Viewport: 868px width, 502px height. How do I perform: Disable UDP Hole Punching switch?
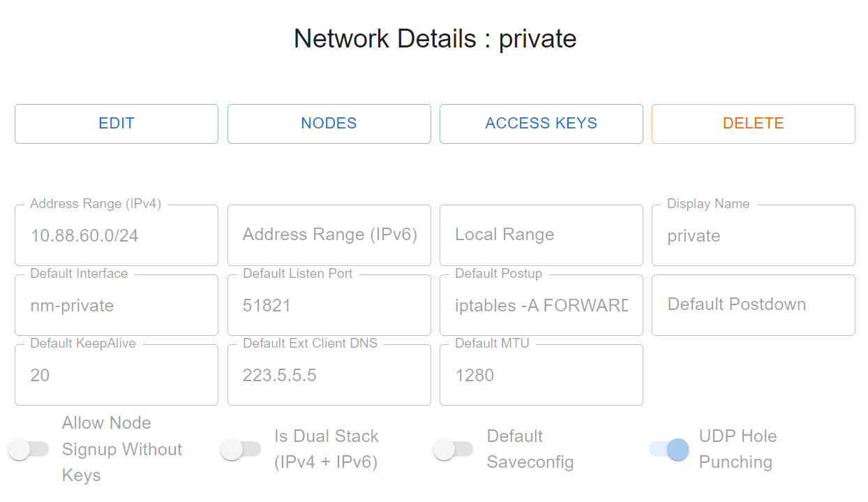(668, 450)
